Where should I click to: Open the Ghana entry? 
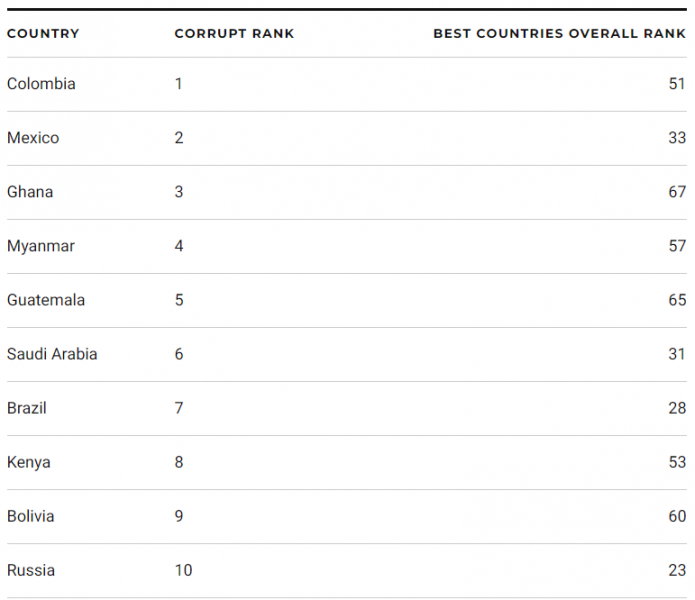pyautogui.click(x=30, y=192)
